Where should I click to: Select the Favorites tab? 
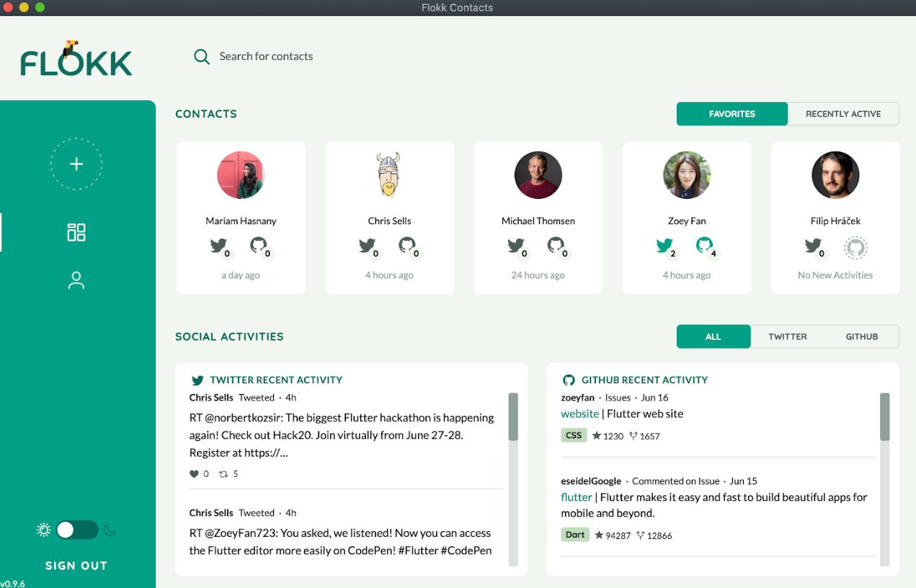point(732,114)
